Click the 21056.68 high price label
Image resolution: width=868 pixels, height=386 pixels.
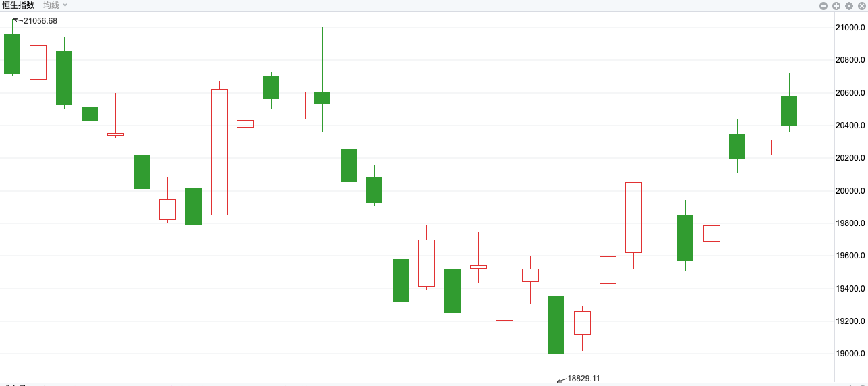point(40,21)
